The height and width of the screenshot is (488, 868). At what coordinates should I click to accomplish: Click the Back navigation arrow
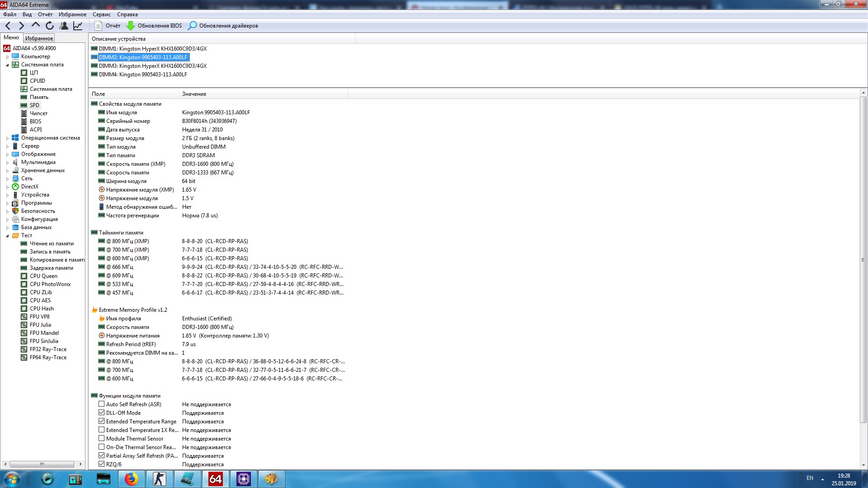(x=8, y=26)
